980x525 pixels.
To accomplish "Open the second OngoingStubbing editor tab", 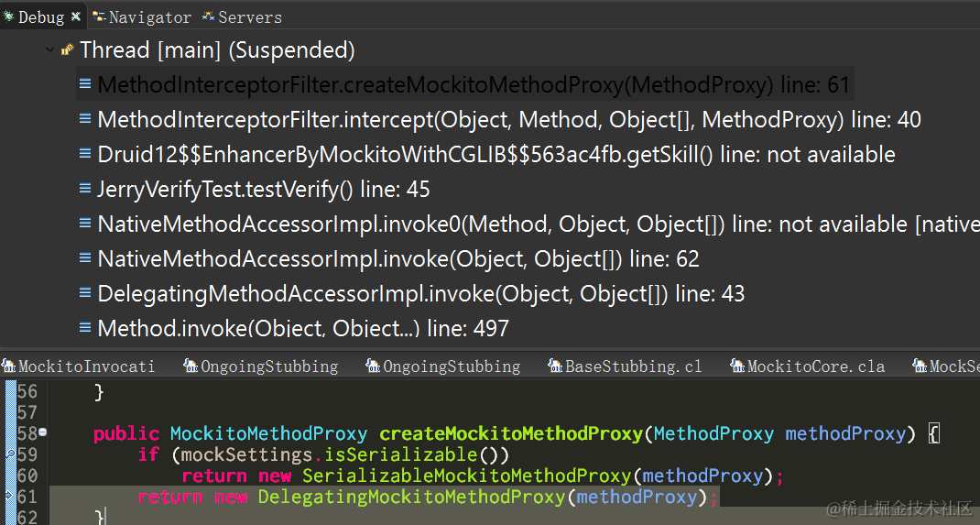I will 444,366.
